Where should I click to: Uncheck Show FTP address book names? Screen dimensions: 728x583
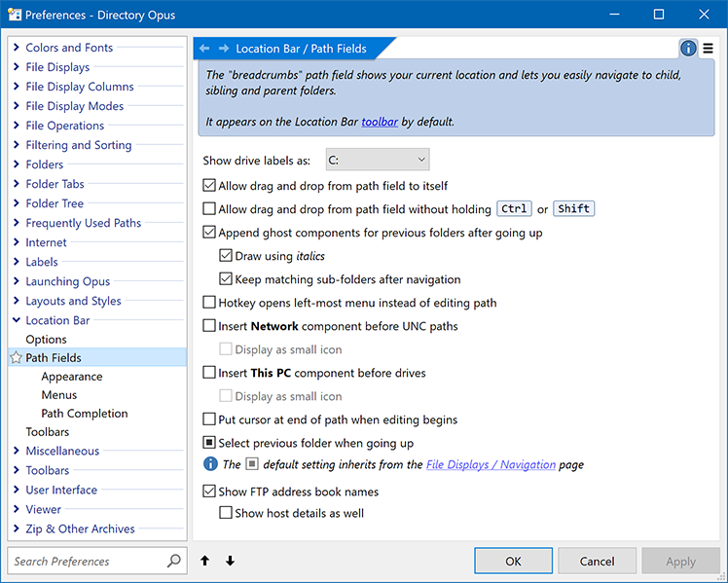click(209, 492)
